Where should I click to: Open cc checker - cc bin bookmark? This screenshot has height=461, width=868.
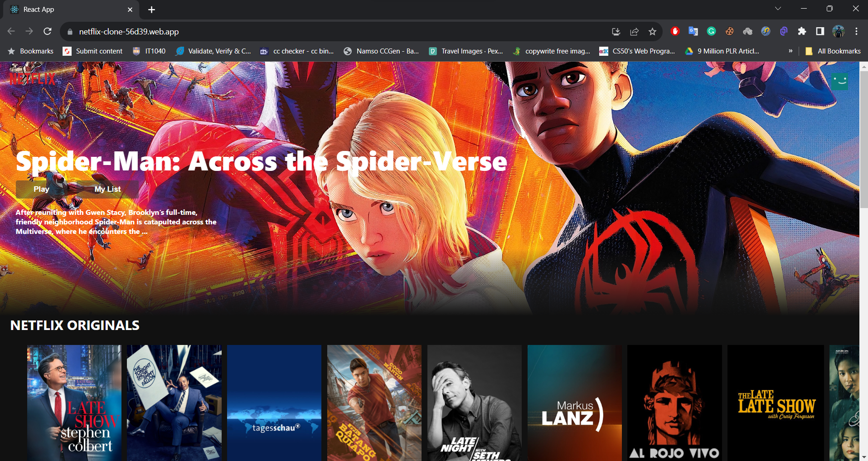point(297,51)
